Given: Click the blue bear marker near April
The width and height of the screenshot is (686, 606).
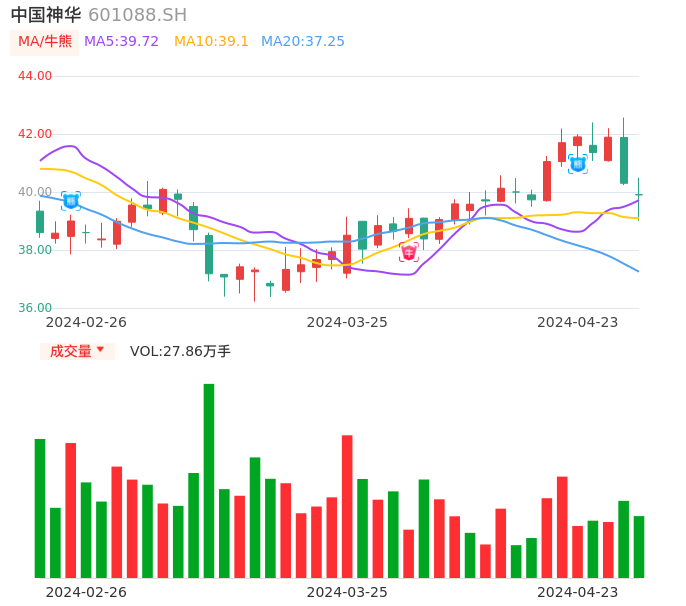Looking at the screenshot, I should click(578, 163).
